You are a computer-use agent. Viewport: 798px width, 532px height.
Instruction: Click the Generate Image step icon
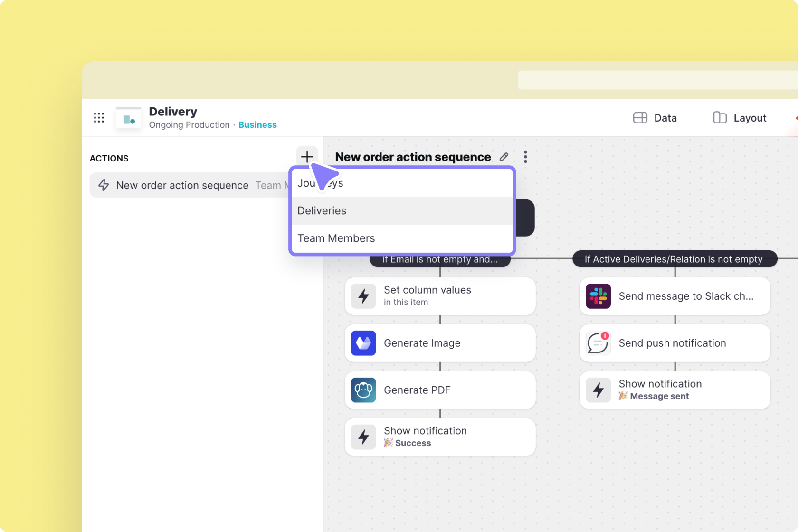tap(363, 343)
